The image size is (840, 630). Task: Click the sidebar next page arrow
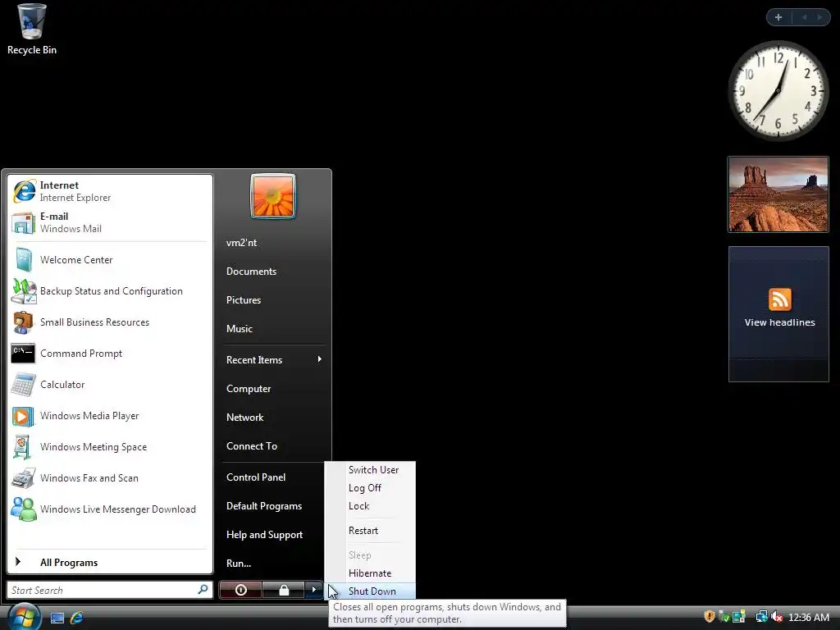pyautogui.click(x=819, y=17)
